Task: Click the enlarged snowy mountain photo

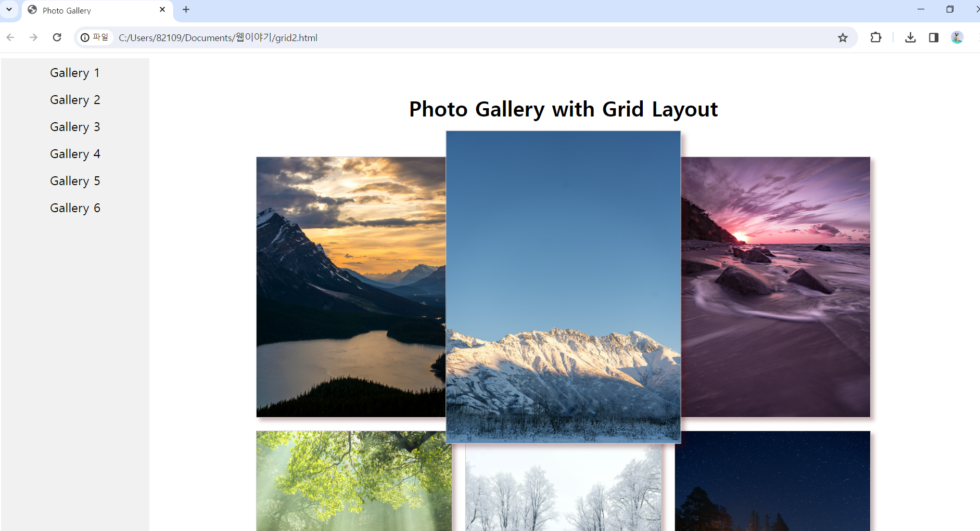Action: pyautogui.click(x=563, y=287)
